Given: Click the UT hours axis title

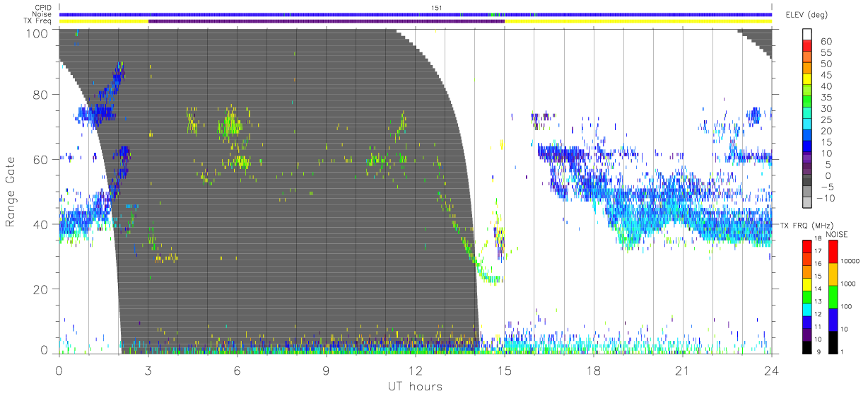Looking at the screenshot, I should 415,386.
